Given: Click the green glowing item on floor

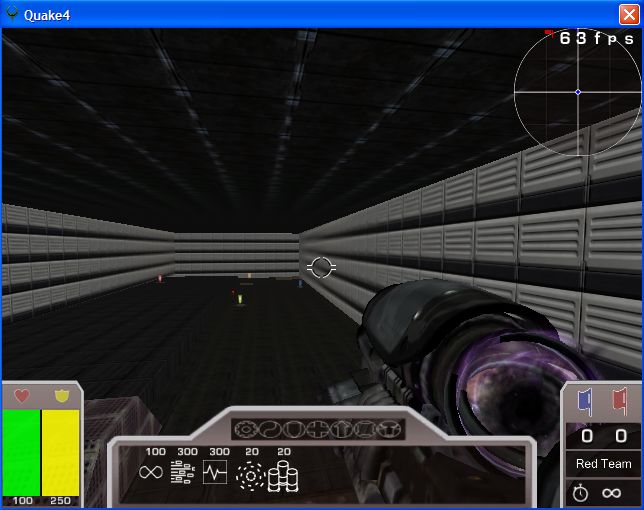Looking at the screenshot, I should point(240,299).
